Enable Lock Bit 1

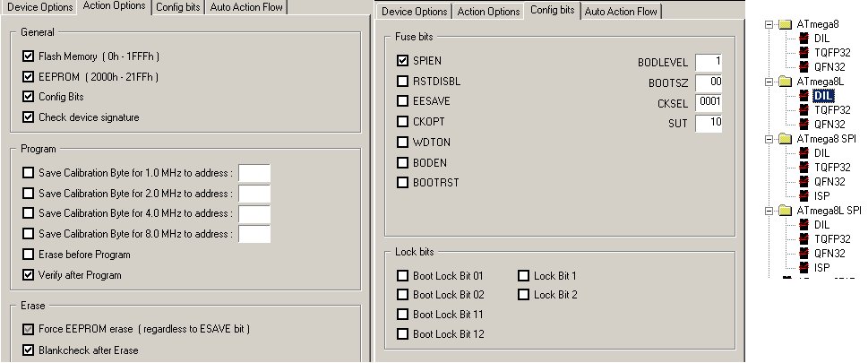pos(524,275)
